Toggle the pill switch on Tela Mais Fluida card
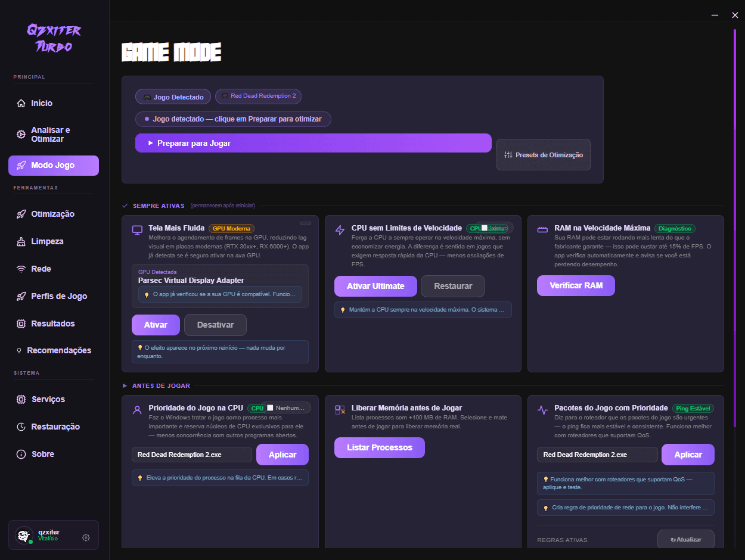This screenshot has height=560, width=745. (305, 223)
